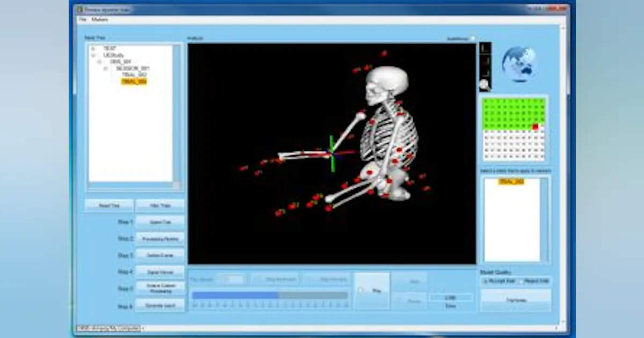The height and width of the screenshot is (338, 644).
Task: Click the globe view icon
Action: 518,63
